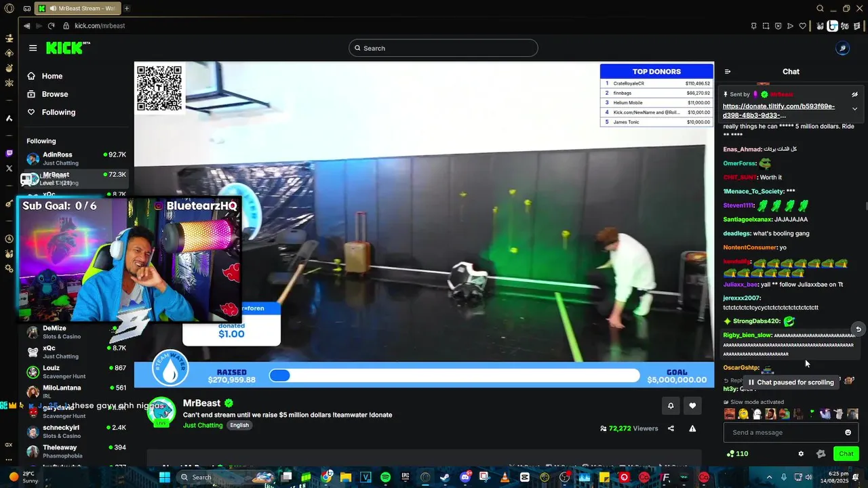Open the emoji picker in chat

848,432
